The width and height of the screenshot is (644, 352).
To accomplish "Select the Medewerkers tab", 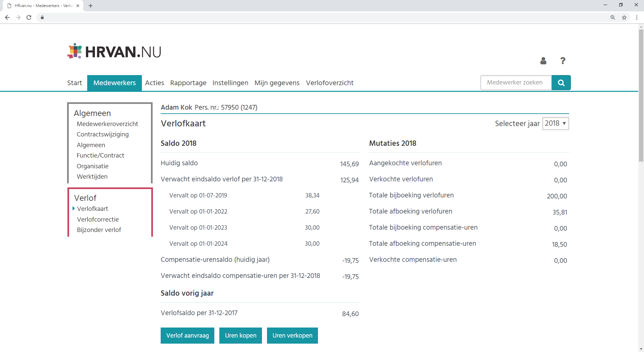I will [114, 83].
